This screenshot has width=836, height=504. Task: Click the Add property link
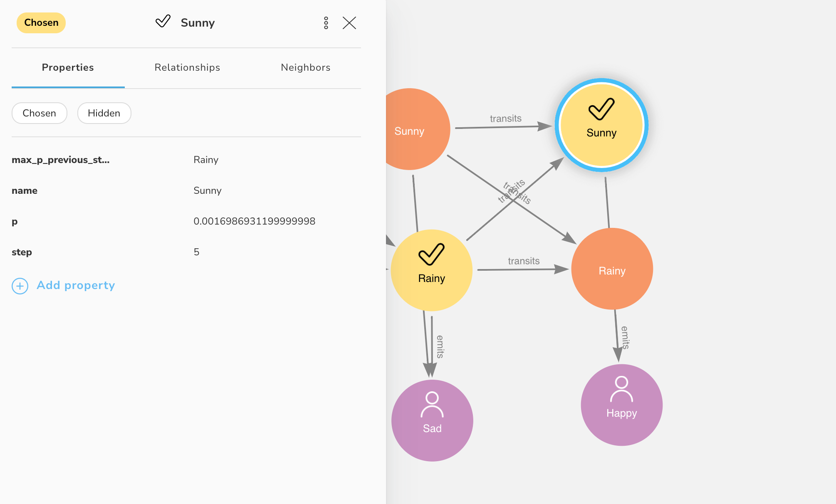76,285
